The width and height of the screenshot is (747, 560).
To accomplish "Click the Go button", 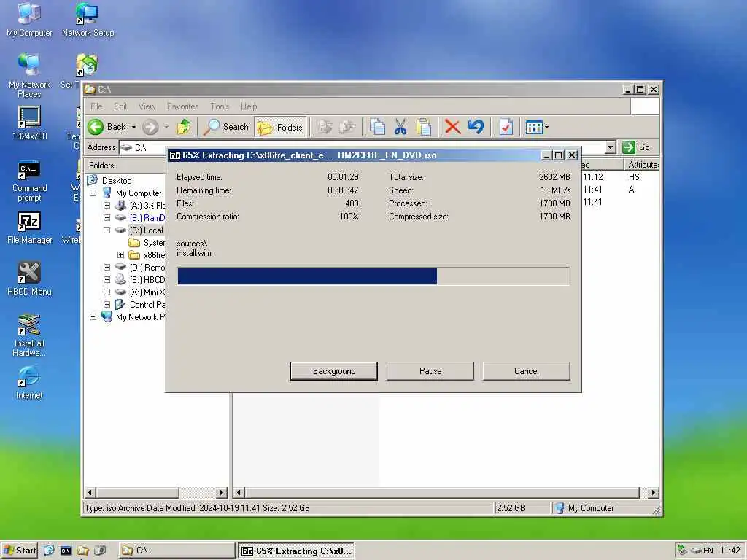I will pos(636,147).
